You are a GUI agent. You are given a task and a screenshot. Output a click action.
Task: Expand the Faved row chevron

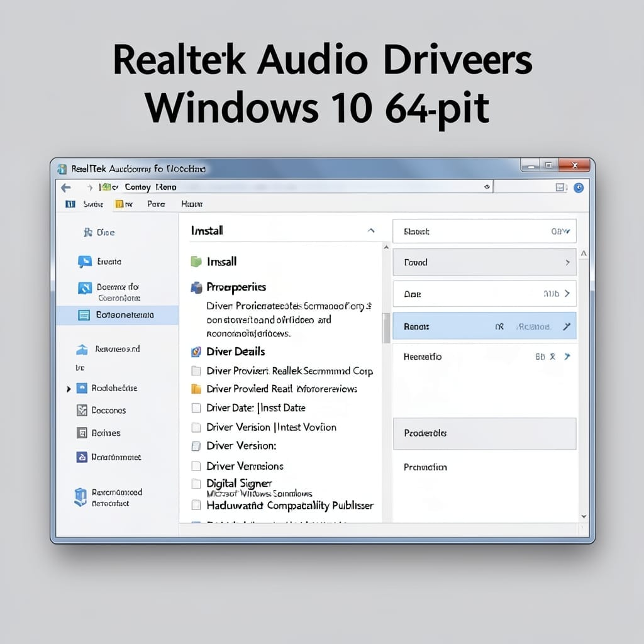click(568, 262)
